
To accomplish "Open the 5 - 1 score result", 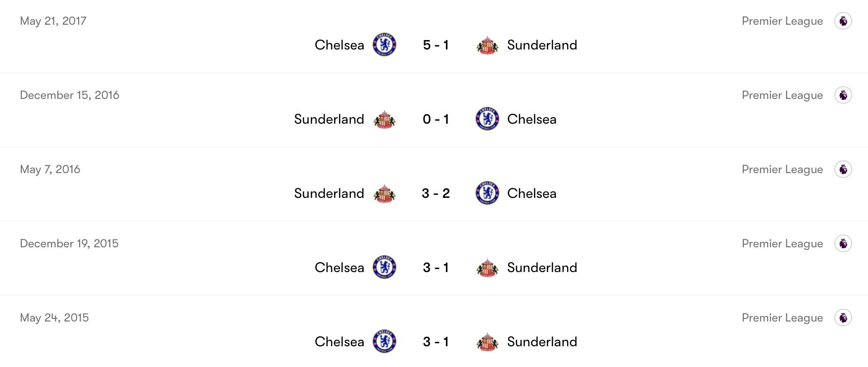I will (436, 45).
